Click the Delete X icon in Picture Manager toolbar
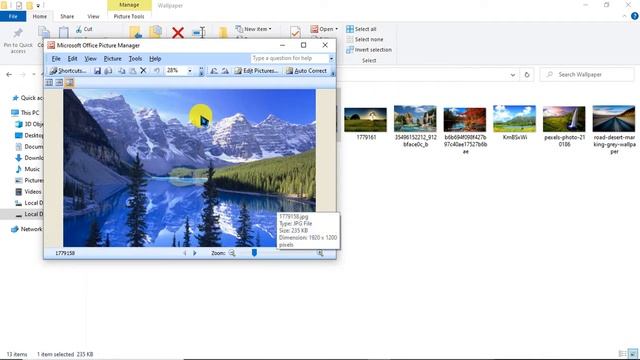 (143, 71)
